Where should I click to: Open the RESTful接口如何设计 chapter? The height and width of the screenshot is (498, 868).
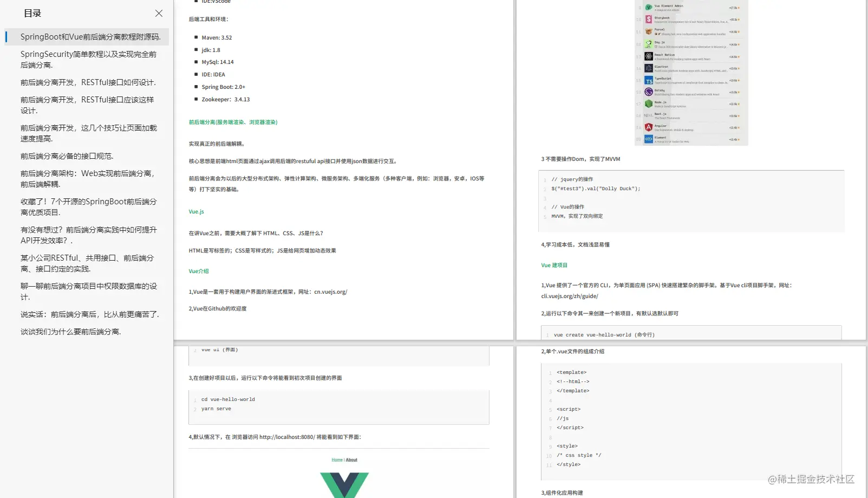point(88,82)
